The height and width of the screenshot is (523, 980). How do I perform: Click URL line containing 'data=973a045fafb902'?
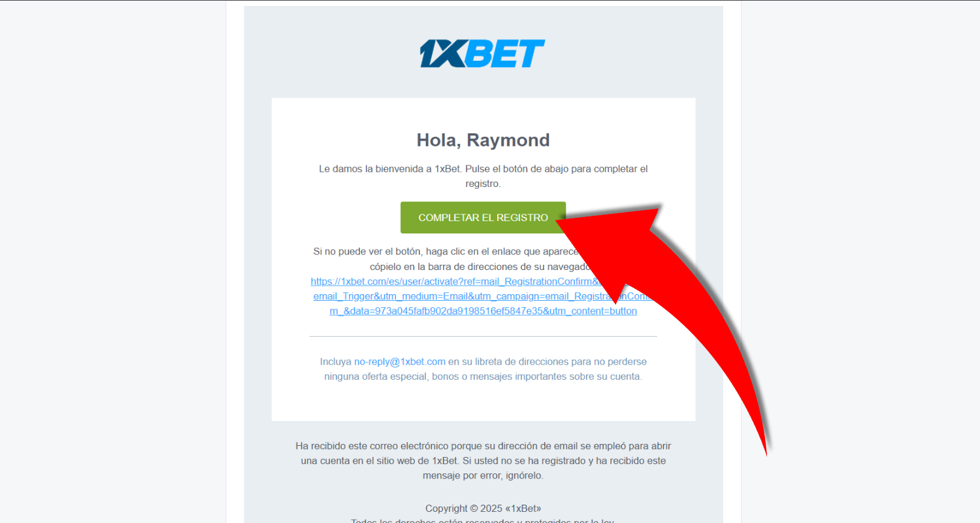(483, 312)
